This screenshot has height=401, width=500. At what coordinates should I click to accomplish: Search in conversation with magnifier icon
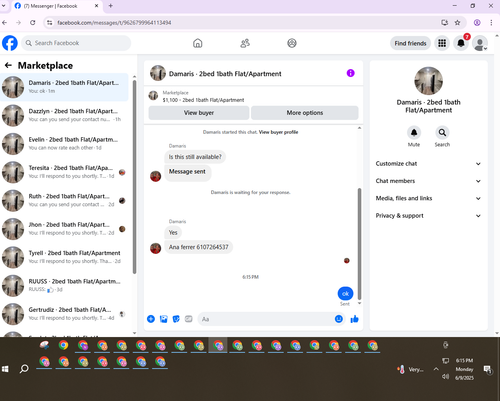tap(442, 133)
